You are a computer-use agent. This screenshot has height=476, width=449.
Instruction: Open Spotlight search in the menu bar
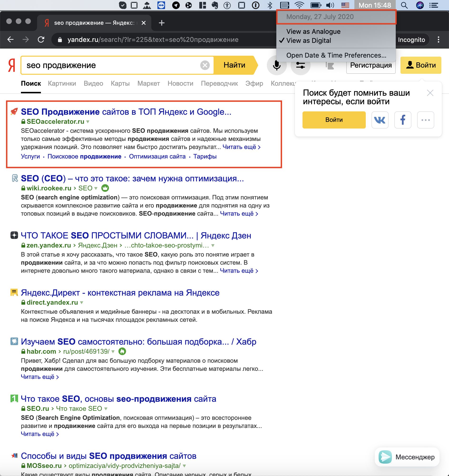tap(405, 5)
